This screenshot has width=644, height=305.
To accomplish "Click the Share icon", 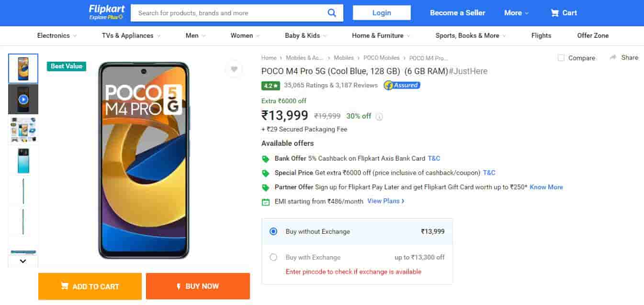I will [x=624, y=57].
